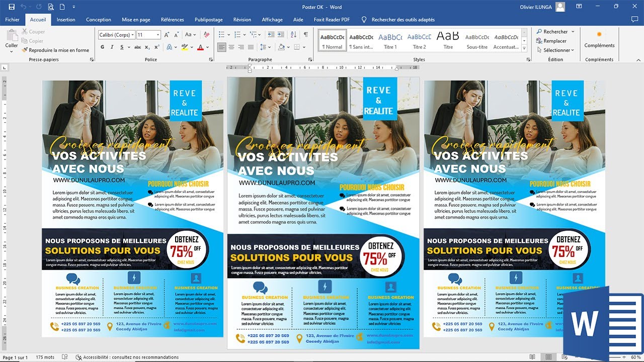
Task: Apply the Sous-titre style
Action: 477,41
